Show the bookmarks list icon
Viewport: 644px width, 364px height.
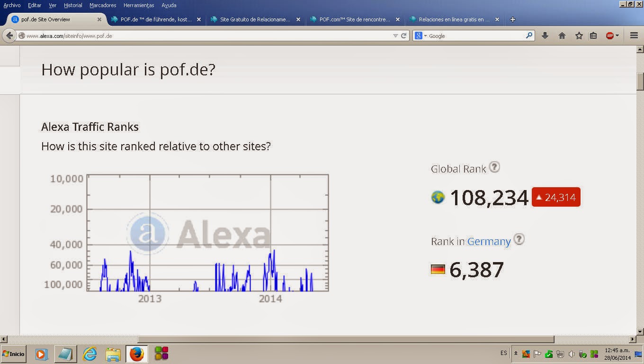[593, 36]
